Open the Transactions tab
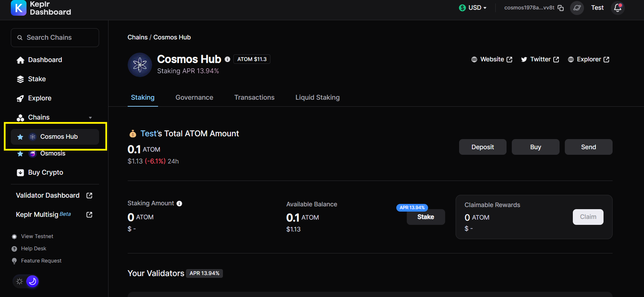The width and height of the screenshot is (644, 297). [254, 98]
